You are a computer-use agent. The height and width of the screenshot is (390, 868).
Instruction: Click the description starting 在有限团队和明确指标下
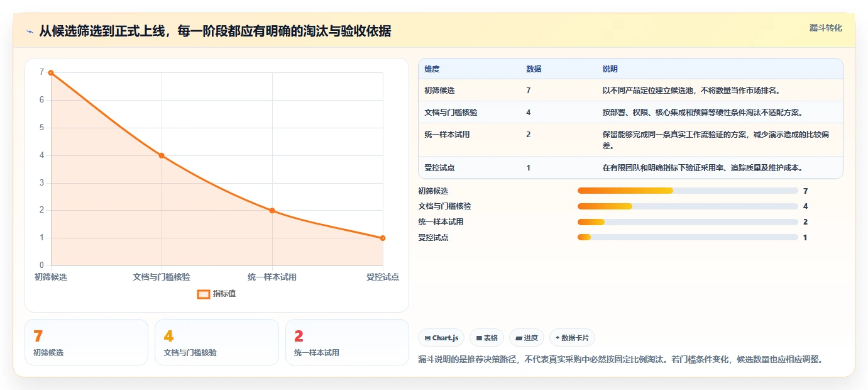click(703, 168)
